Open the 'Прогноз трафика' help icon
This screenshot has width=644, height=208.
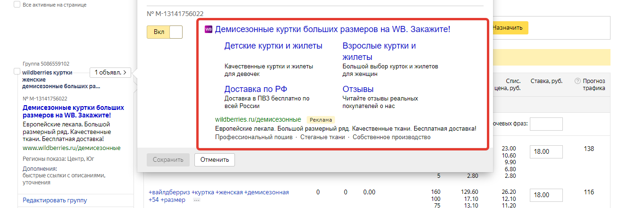point(577,81)
